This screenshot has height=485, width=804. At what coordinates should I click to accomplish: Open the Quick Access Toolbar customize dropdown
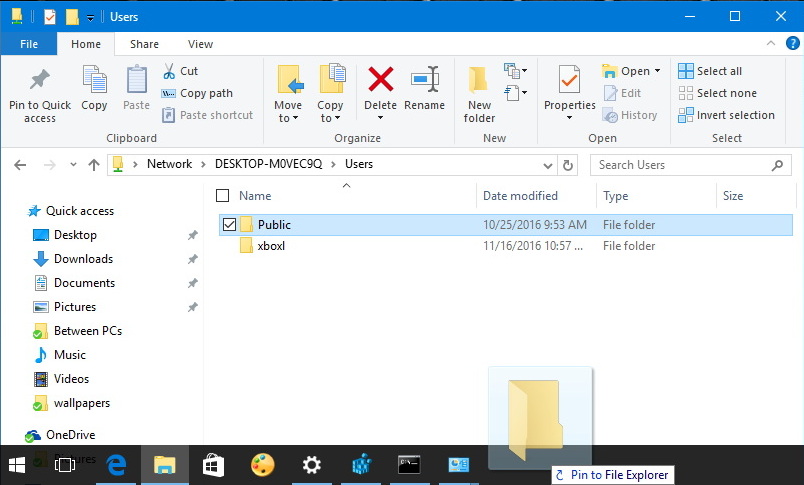[x=90, y=18]
